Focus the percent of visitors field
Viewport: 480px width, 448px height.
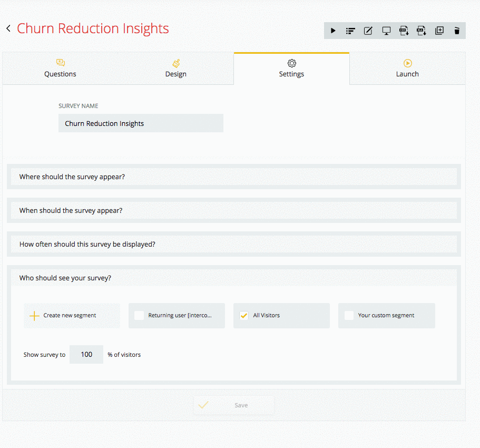coord(86,355)
